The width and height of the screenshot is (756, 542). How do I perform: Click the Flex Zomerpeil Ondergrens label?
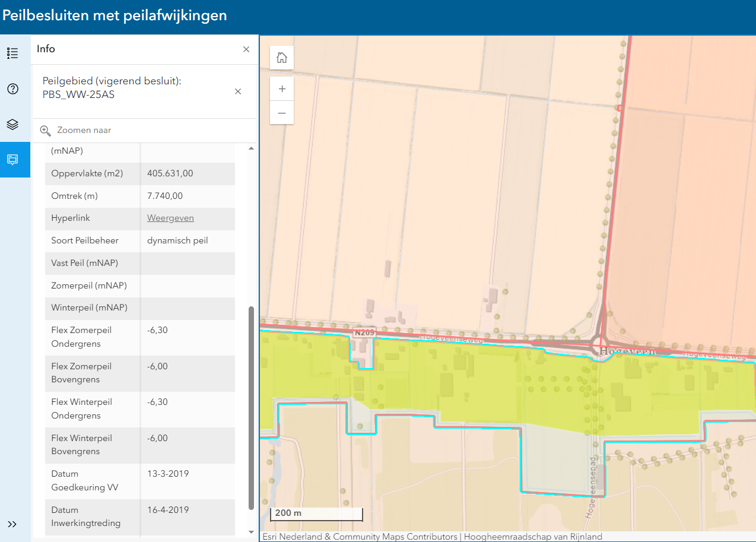pyautogui.click(x=81, y=337)
